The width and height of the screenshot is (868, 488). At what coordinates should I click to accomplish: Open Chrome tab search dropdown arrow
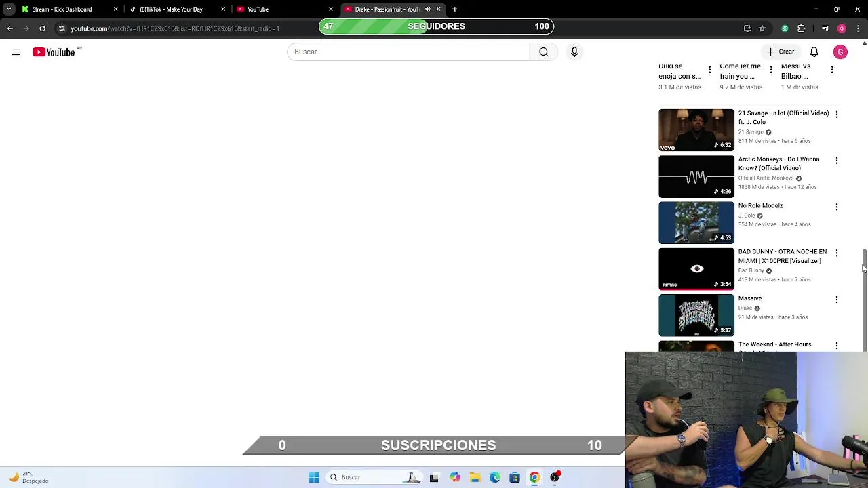pyautogui.click(x=9, y=9)
